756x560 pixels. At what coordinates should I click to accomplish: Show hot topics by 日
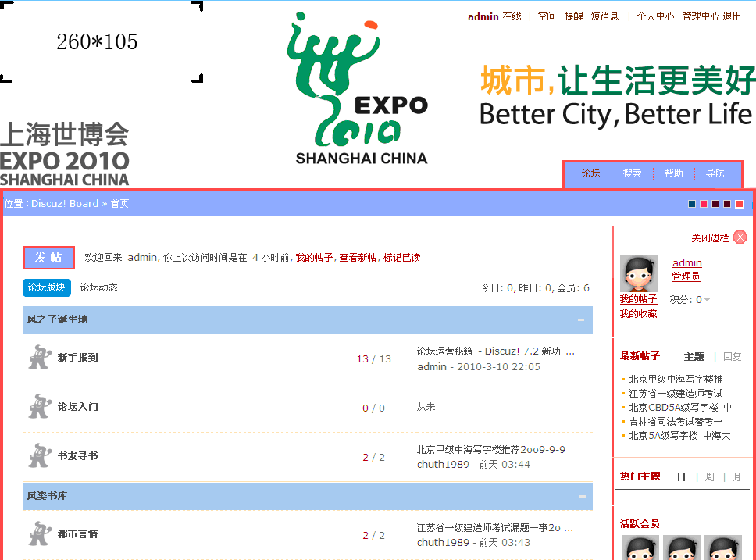pyautogui.click(x=681, y=477)
